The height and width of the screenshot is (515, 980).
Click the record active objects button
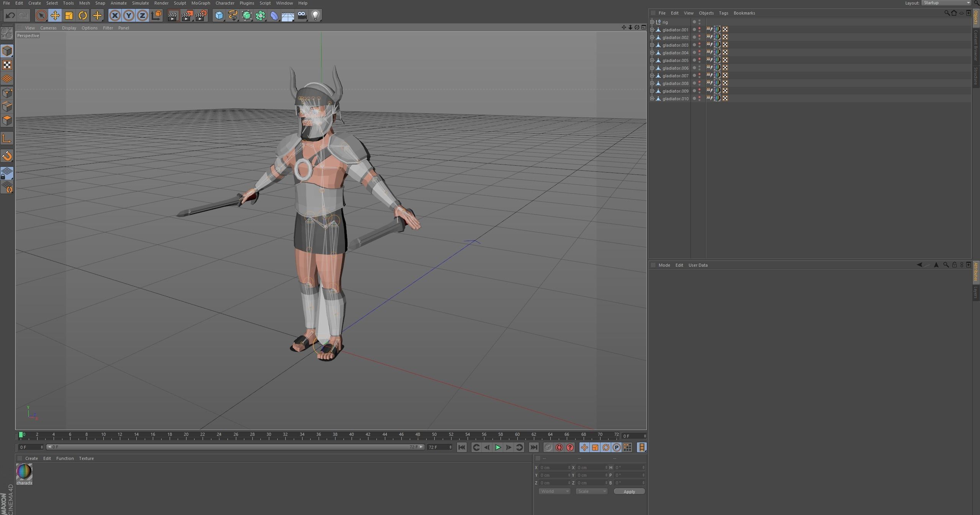(548, 447)
